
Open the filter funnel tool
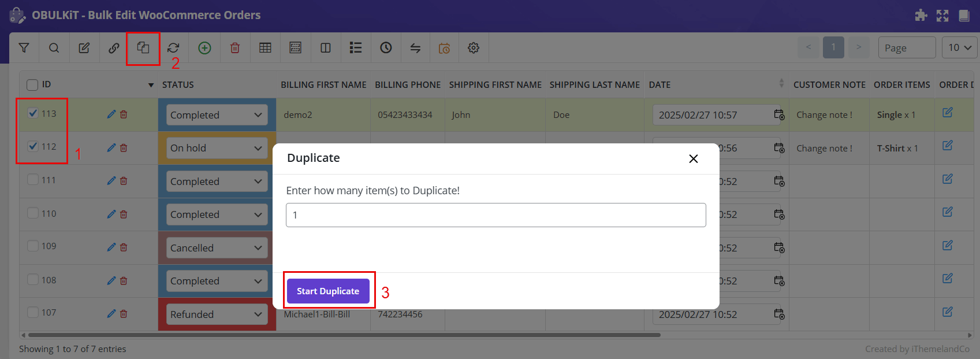pyautogui.click(x=24, y=48)
